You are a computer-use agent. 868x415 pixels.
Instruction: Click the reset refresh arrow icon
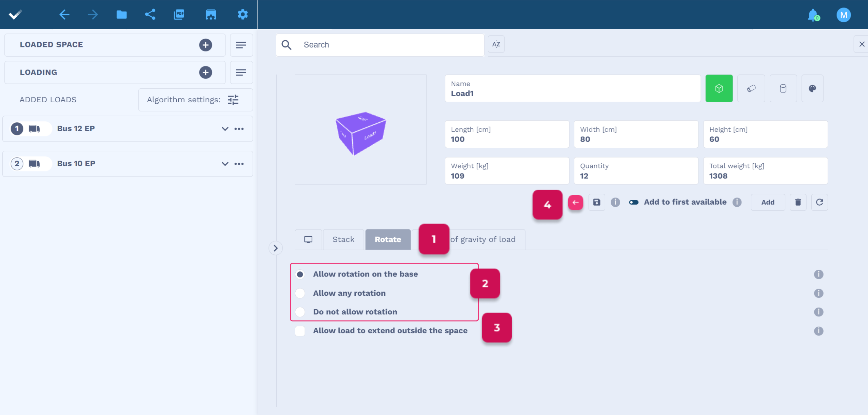[x=820, y=202]
